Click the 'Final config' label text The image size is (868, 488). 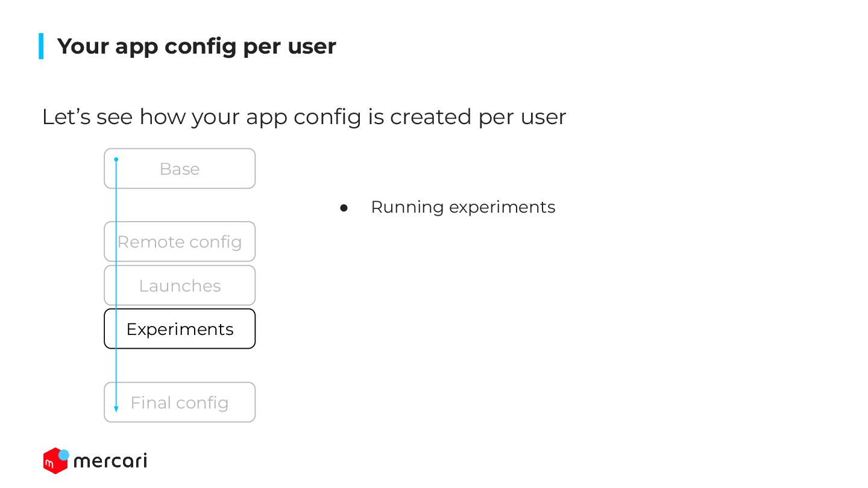(x=180, y=402)
